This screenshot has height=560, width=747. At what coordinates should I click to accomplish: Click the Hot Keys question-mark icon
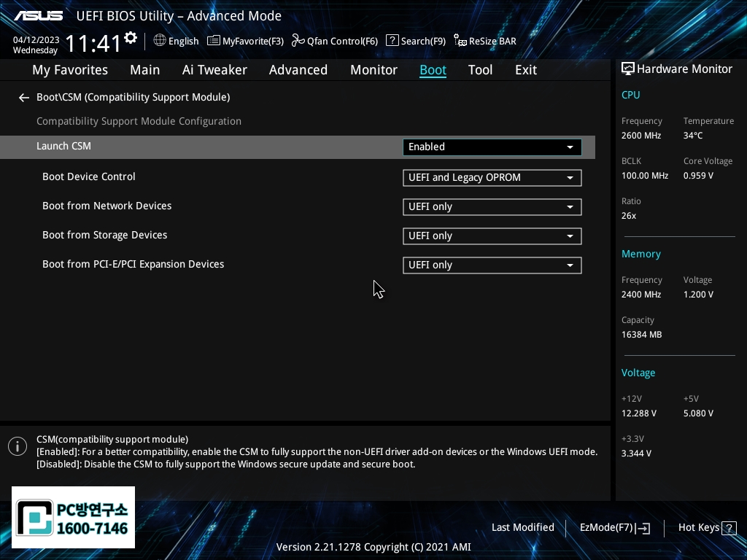(729, 528)
